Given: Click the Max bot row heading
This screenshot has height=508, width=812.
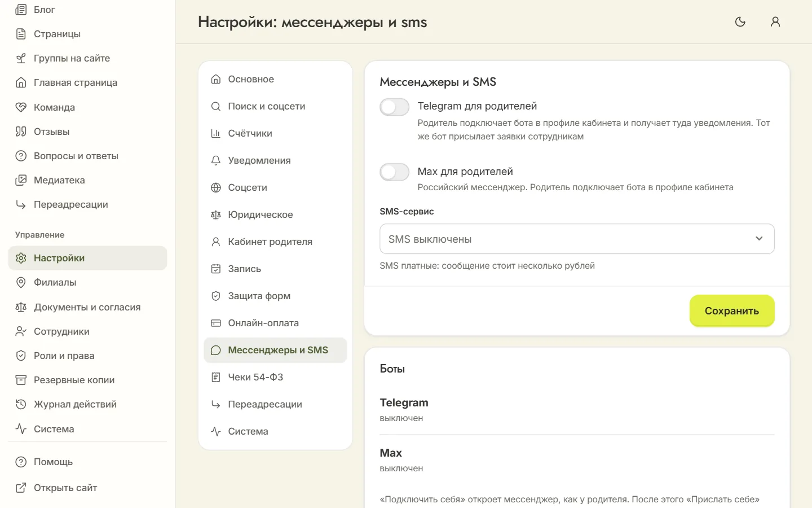Looking at the screenshot, I should pos(391,453).
